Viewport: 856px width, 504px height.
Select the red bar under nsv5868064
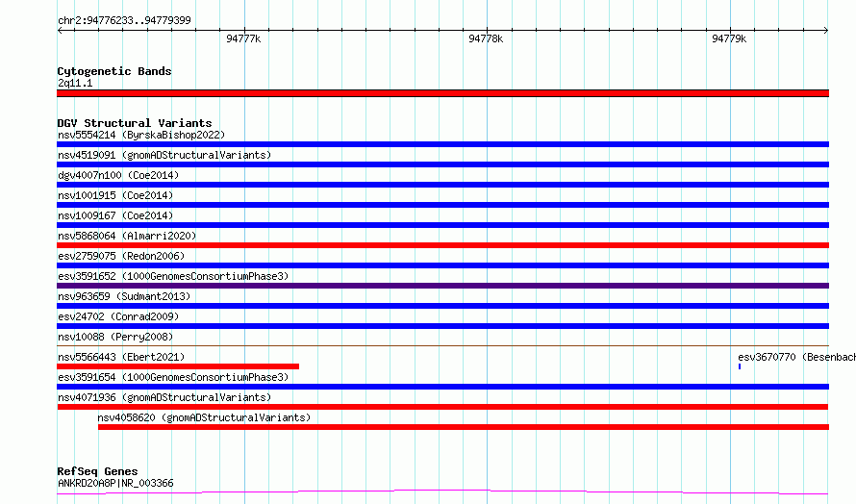pyautogui.click(x=442, y=245)
